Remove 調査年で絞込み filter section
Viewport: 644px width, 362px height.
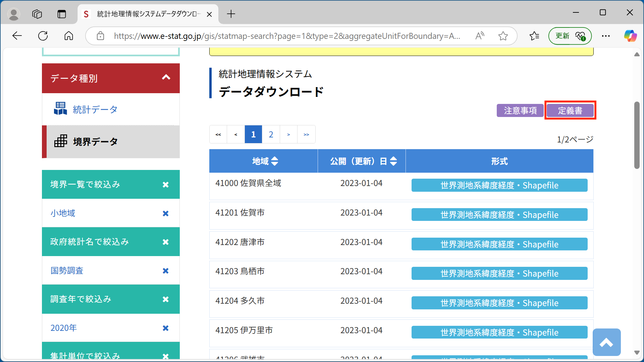coord(165,299)
